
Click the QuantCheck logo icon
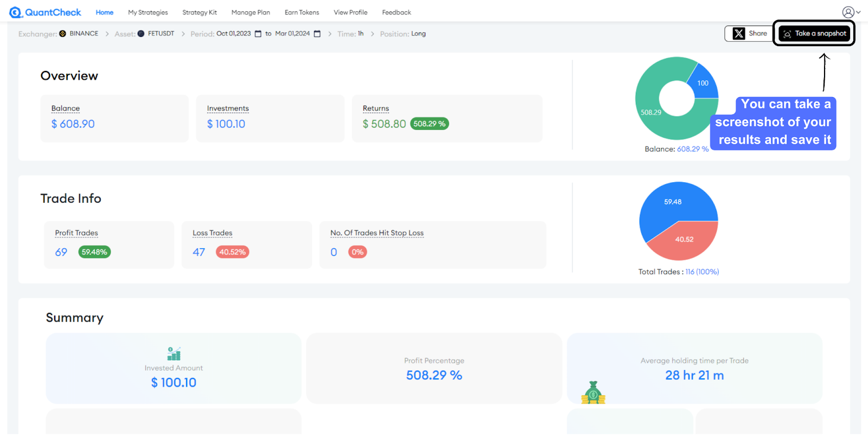tap(16, 12)
